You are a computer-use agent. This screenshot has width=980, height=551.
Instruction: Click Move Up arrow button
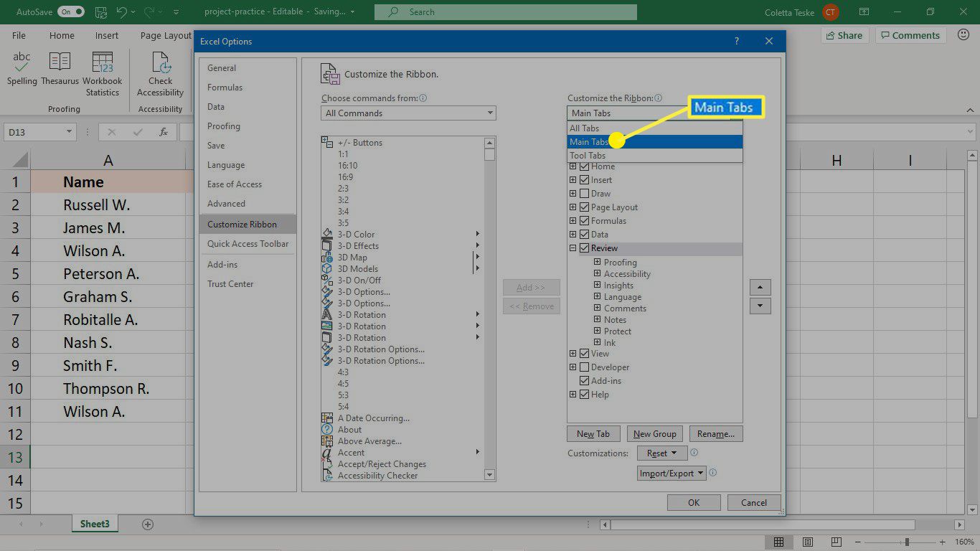[x=760, y=287]
